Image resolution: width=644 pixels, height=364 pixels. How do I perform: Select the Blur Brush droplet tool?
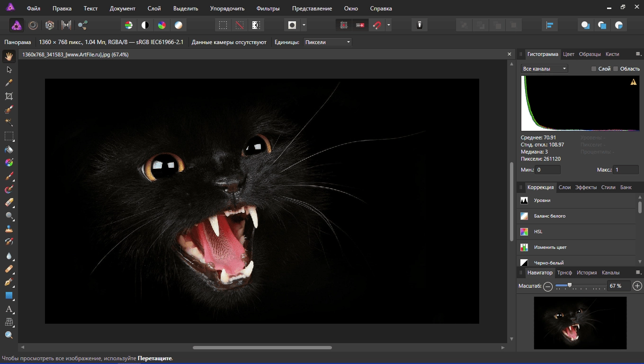9,256
